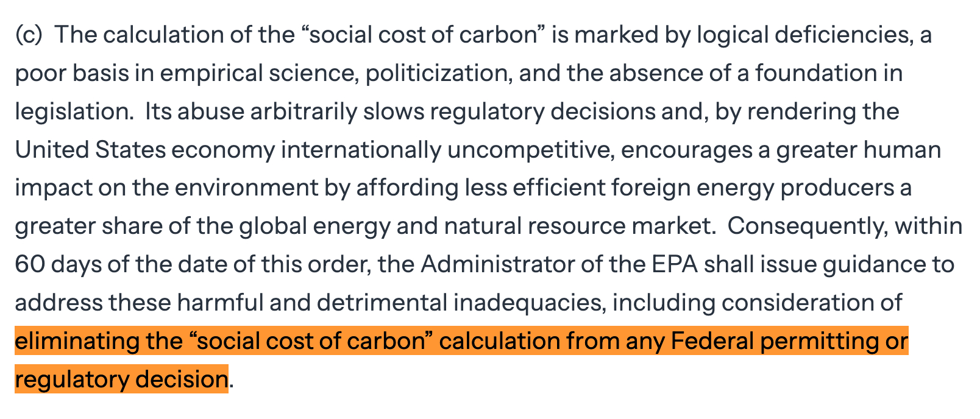Click the word "politicization"
Viewport: 980px width, 419px height.
tap(436, 73)
